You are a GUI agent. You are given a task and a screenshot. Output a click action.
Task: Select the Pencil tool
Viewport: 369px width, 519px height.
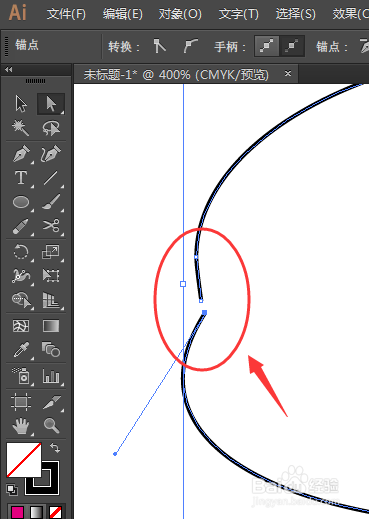point(21,227)
